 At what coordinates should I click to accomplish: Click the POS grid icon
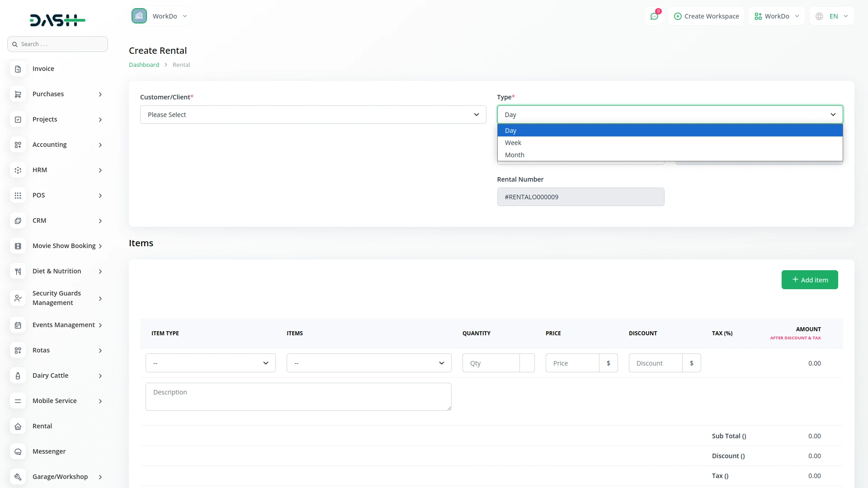[x=18, y=196]
